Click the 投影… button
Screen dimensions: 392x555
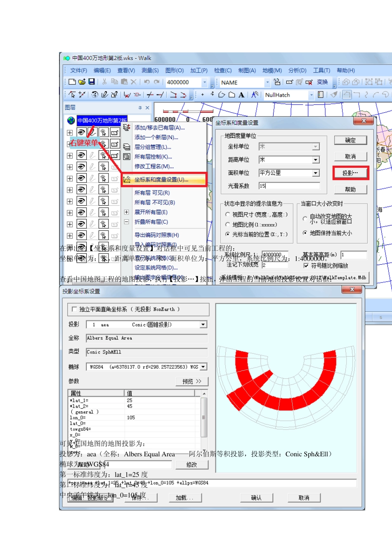(x=350, y=173)
